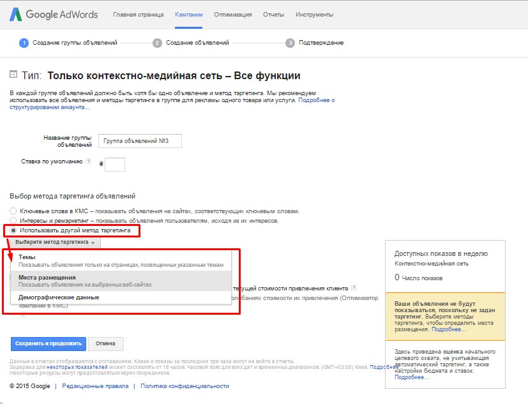Open 'Выберите метод таргетинга' dropdown
Viewport: 528px width, 420px height.
pyautogui.click(x=55, y=242)
